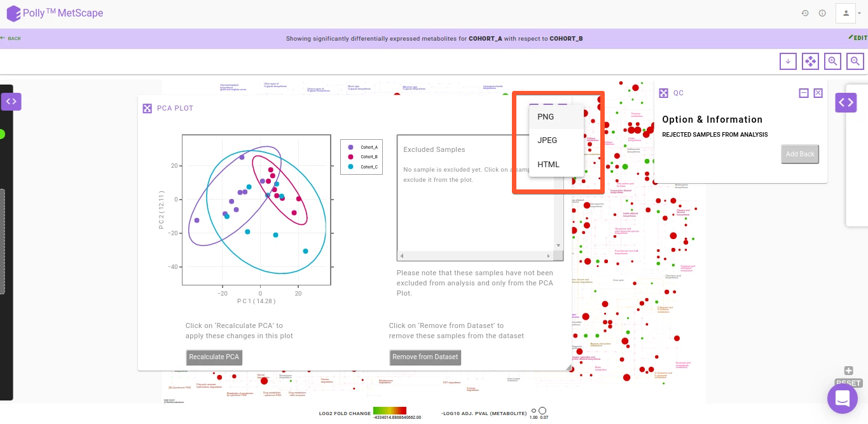The width and height of the screenshot is (868, 424).
Task: Open the user profile avatar
Action: 846,13
